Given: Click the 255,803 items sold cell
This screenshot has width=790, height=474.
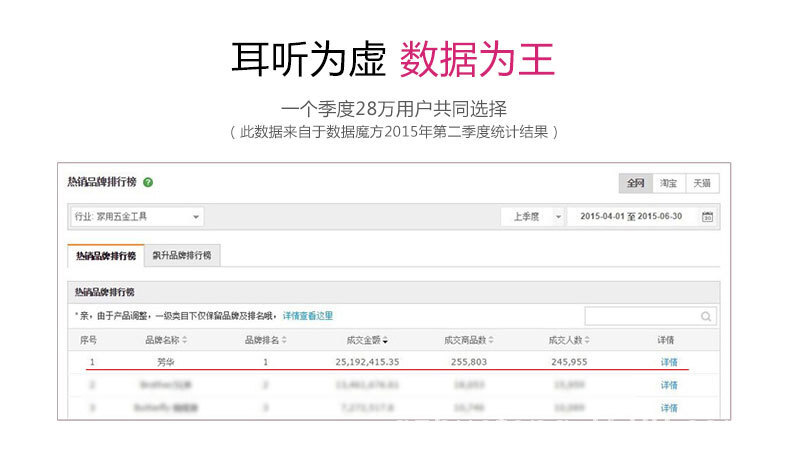Looking at the screenshot, I should coord(469,362).
